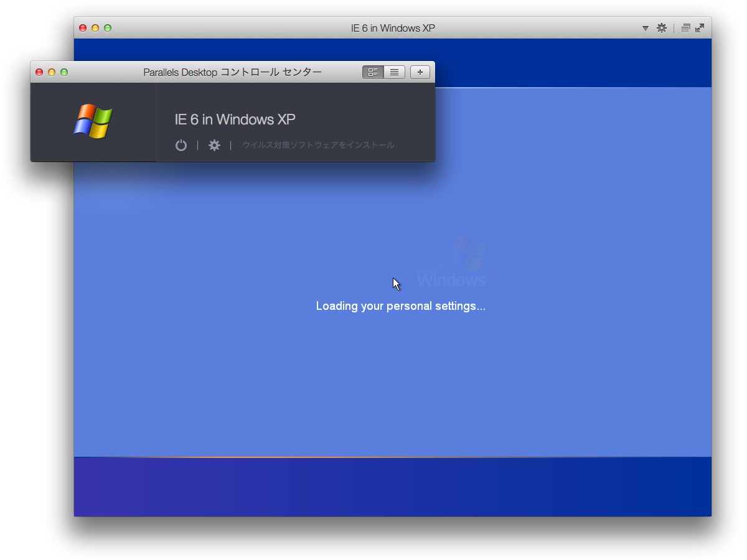Select the Windows XP logo thumbnail
Screen dimensions: 747x560
pos(93,121)
